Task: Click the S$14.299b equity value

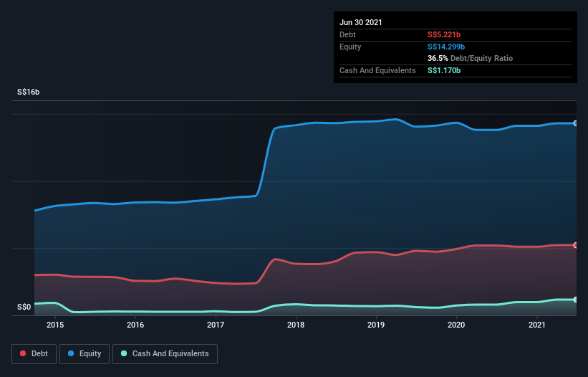Action: [446, 47]
